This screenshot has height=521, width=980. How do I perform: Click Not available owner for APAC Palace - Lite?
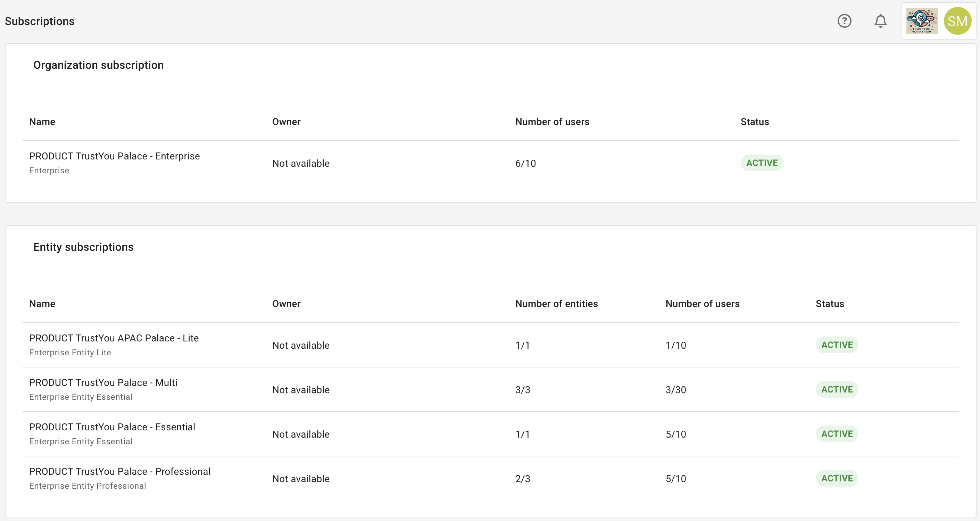click(x=301, y=345)
